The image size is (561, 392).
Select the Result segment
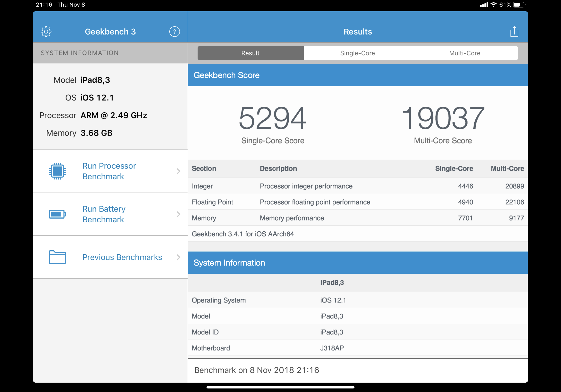250,53
